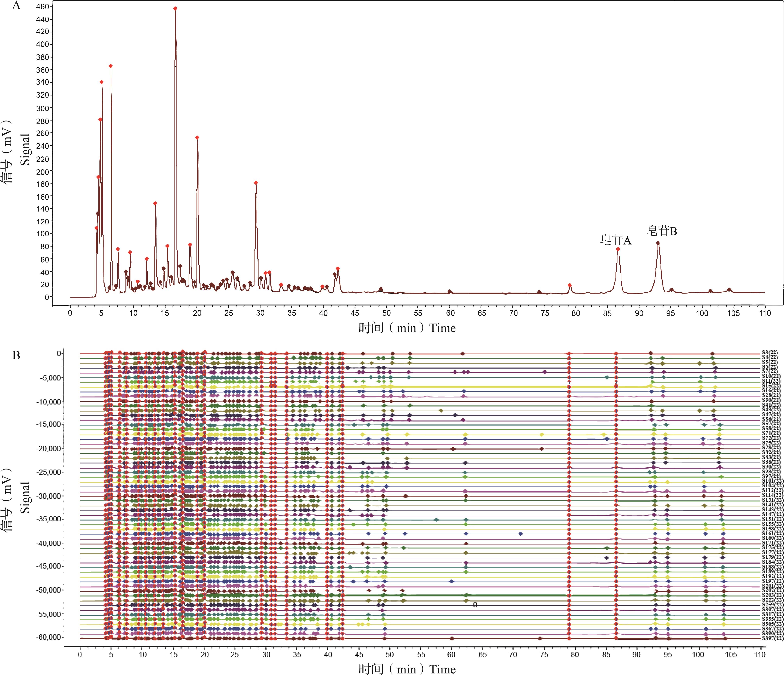Click the -30,000 tick in panel B
The height and width of the screenshot is (675, 784).
tap(48, 496)
